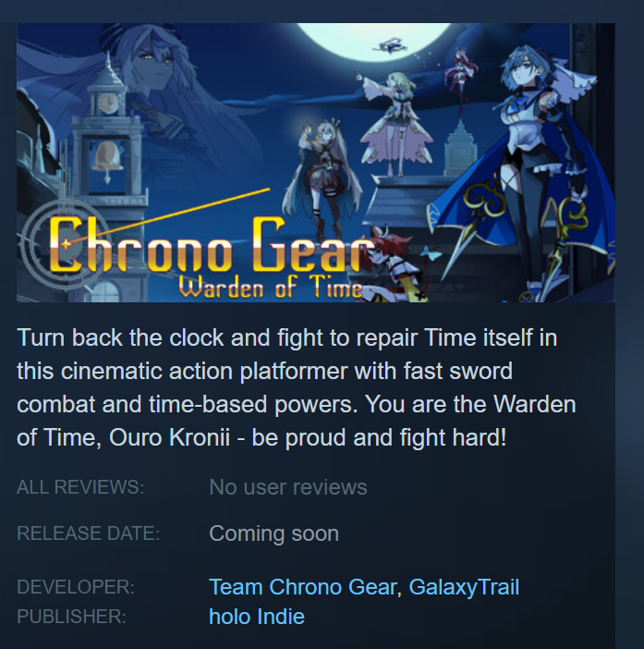Click the golden bell in the tower
The height and width of the screenshot is (649, 644).
pos(106,156)
